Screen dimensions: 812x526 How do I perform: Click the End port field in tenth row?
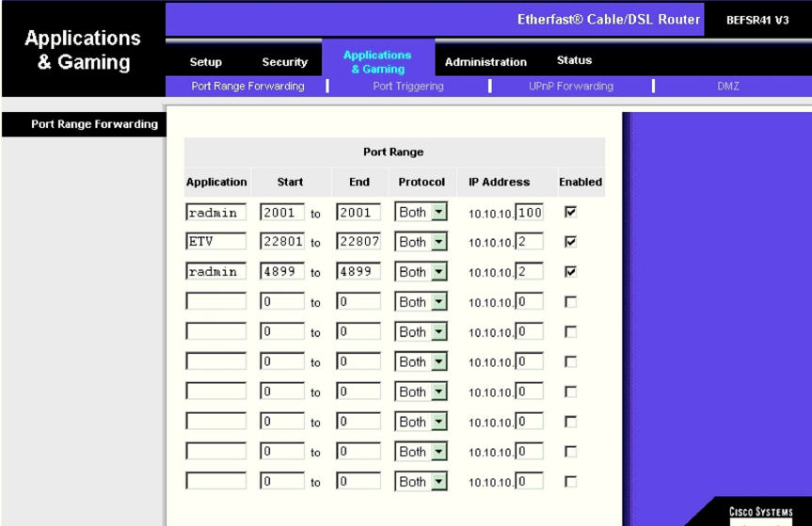[358, 482]
